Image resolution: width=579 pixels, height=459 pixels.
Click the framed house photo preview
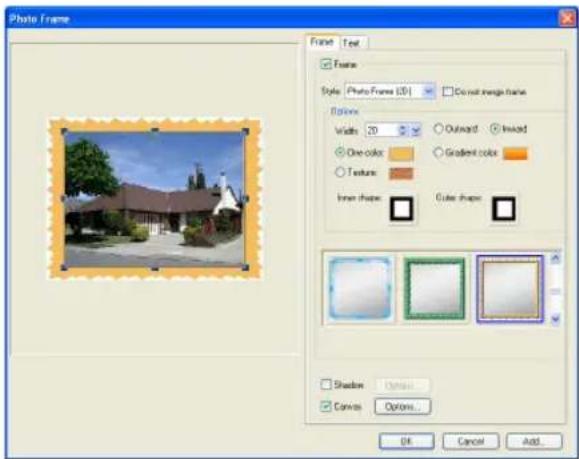[155, 199]
